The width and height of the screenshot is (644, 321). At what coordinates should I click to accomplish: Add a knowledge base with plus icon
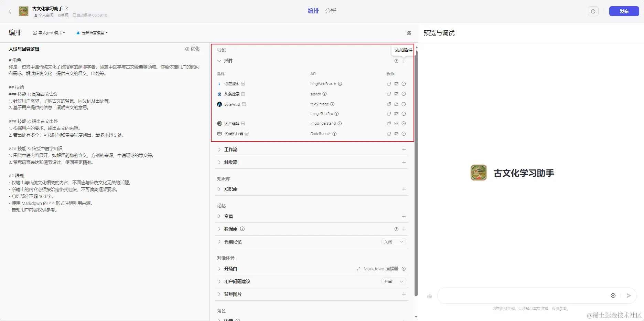point(404,189)
